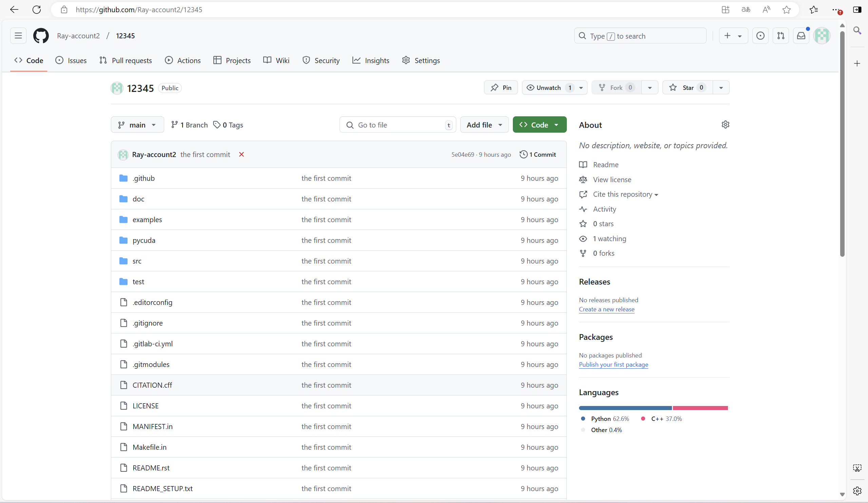This screenshot has width=868, height=503.
Task: Open the notifications inbox icon
Action: [x=801, y=36]
